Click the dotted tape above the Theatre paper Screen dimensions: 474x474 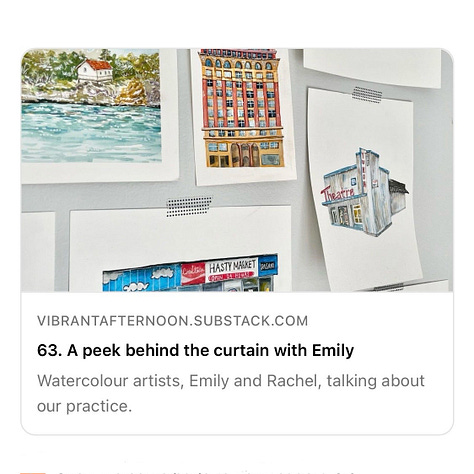click(367, 94)
